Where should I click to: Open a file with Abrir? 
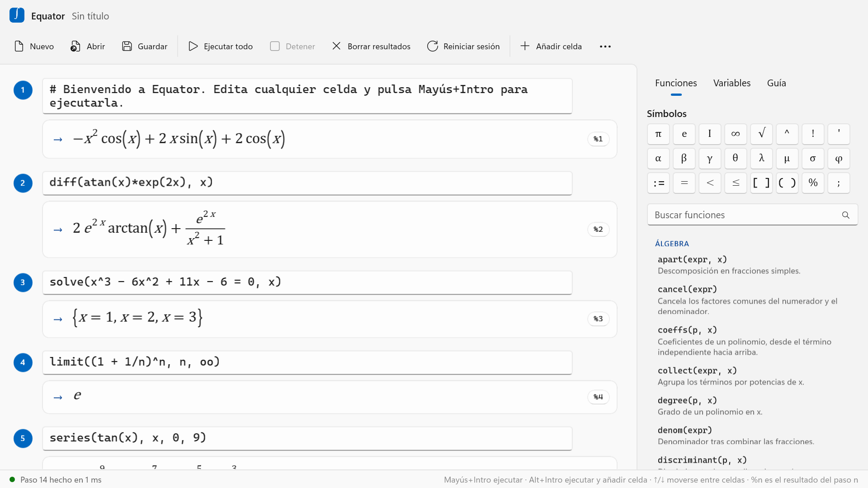[88, 47]
